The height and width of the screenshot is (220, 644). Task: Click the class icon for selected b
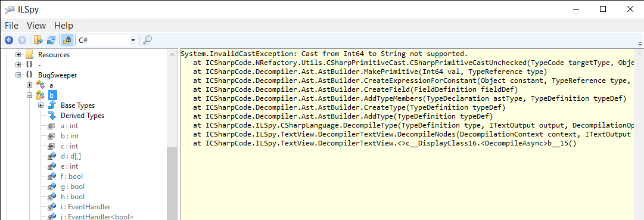pos(41,95)
